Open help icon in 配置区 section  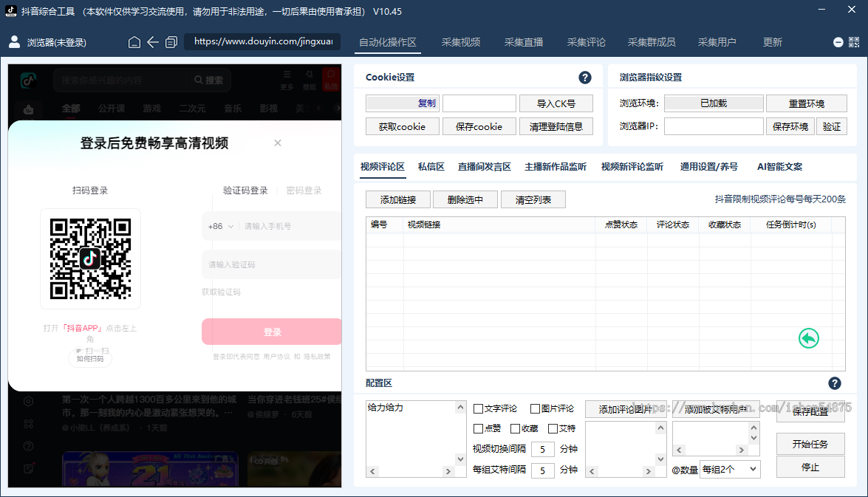tap(834, 383)
